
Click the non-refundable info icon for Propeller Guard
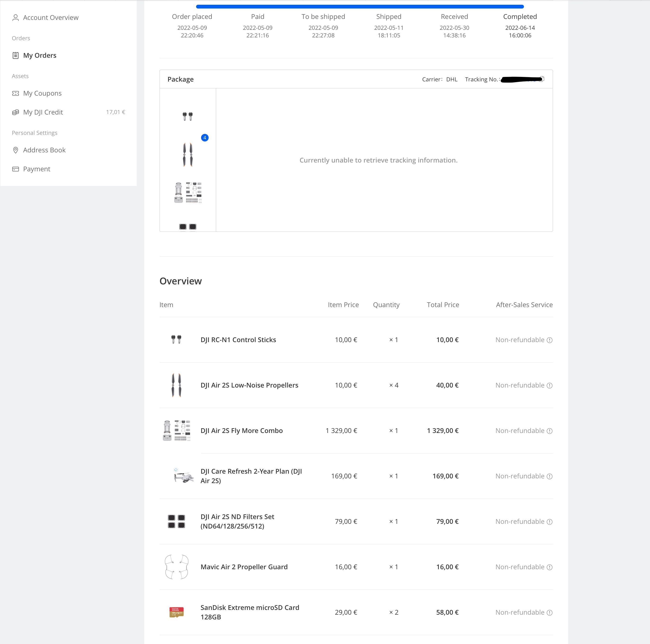coord(549,567)
